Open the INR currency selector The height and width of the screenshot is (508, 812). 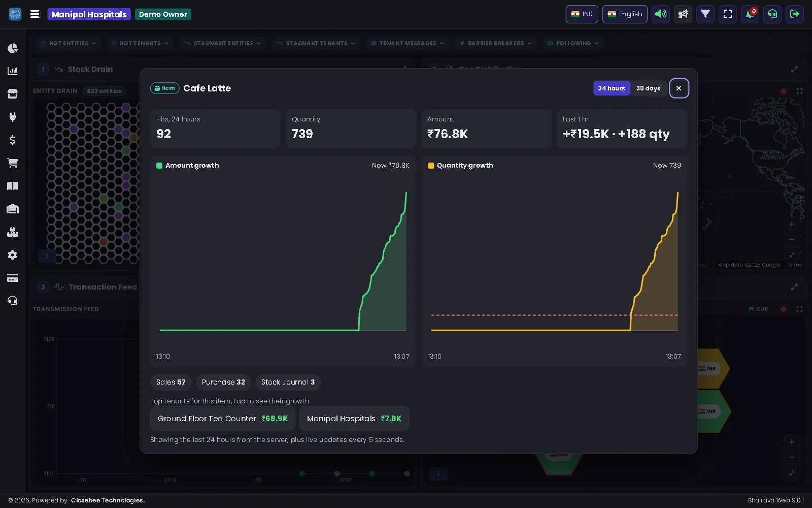tap(582, 14)
